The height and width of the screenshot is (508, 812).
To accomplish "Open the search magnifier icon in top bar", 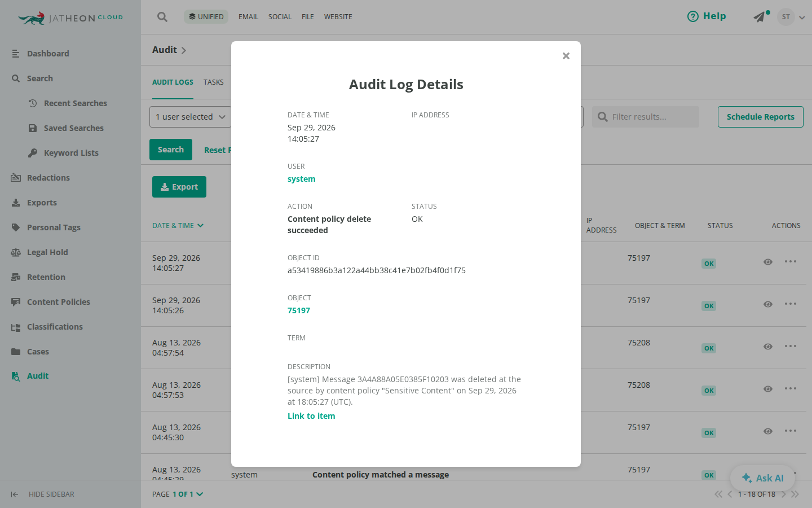I will (162, 17).
